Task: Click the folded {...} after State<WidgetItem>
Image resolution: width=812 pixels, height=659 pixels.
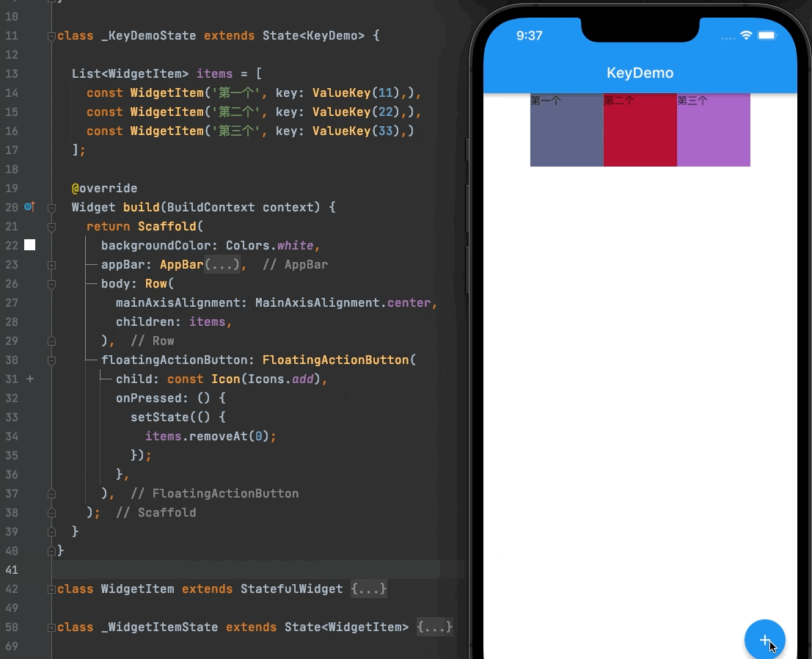Action: pos(434,627)
